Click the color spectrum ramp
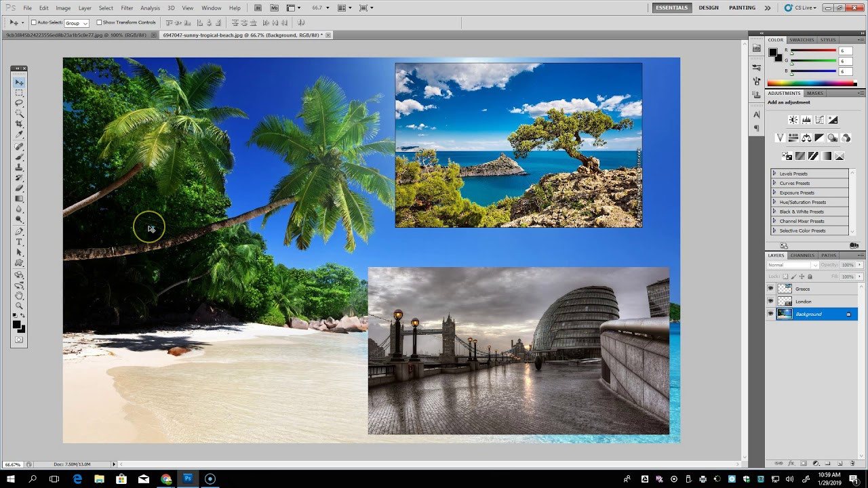Viewport: 868px width, 488px height. click(x=812, y=83)
